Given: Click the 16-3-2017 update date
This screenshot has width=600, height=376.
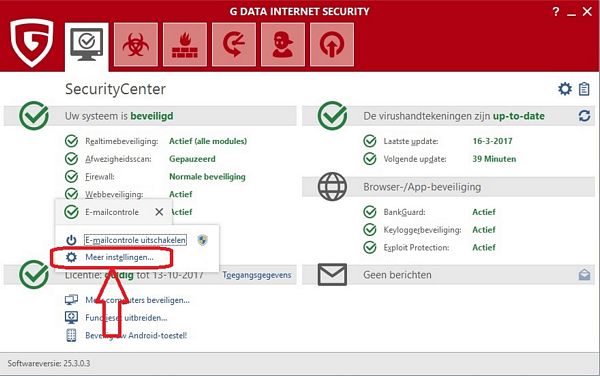Looking at the screenshot, I should (492, 141).
